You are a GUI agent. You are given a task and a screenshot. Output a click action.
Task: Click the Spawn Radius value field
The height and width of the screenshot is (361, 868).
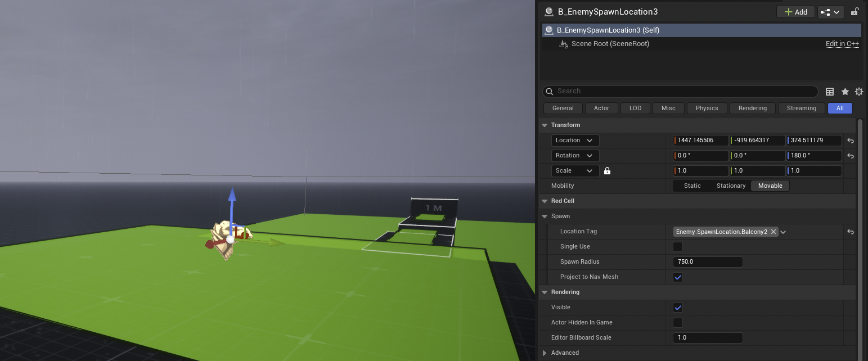708,262
